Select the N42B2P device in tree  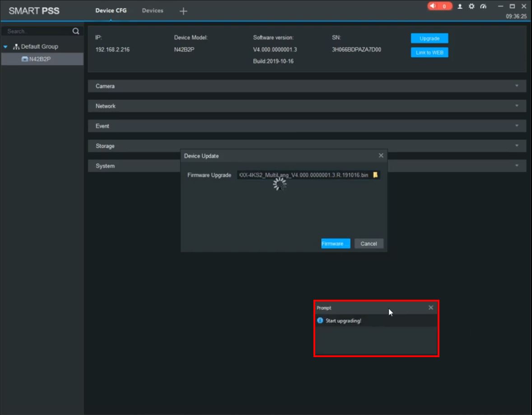(40, 59)
